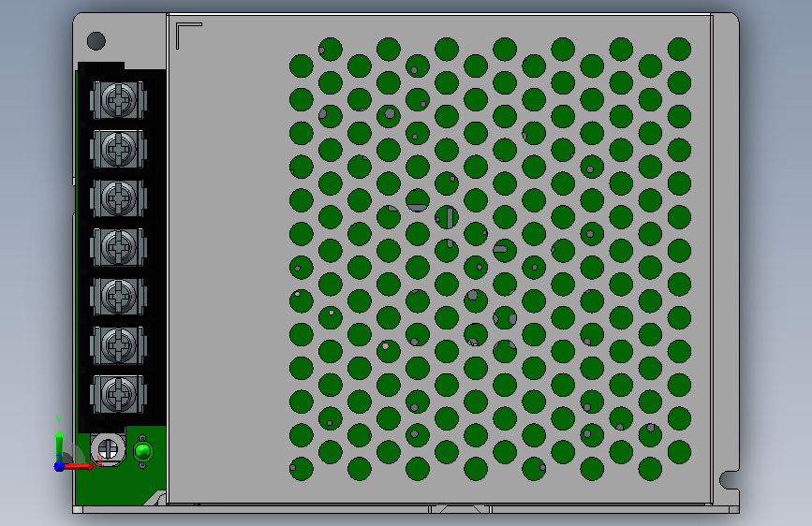Select the bottommost terminal block screw
Screen dimensions: 812x526
[119, 394]
